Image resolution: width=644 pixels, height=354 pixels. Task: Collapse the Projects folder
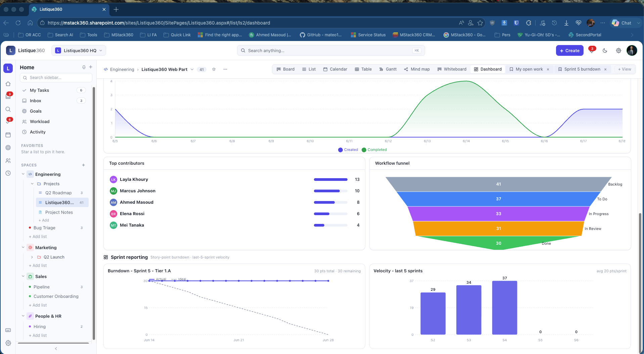pos(32,184)
